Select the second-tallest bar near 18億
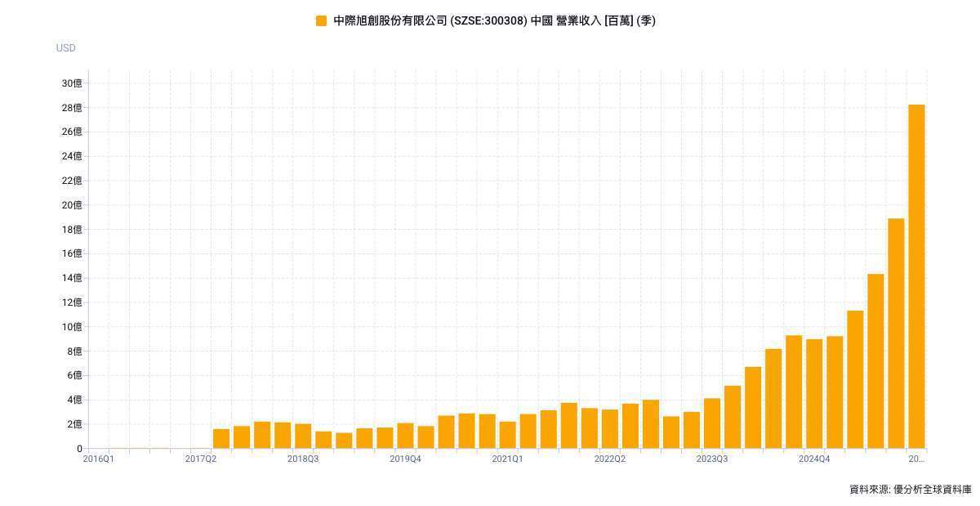 click(896, 334)
